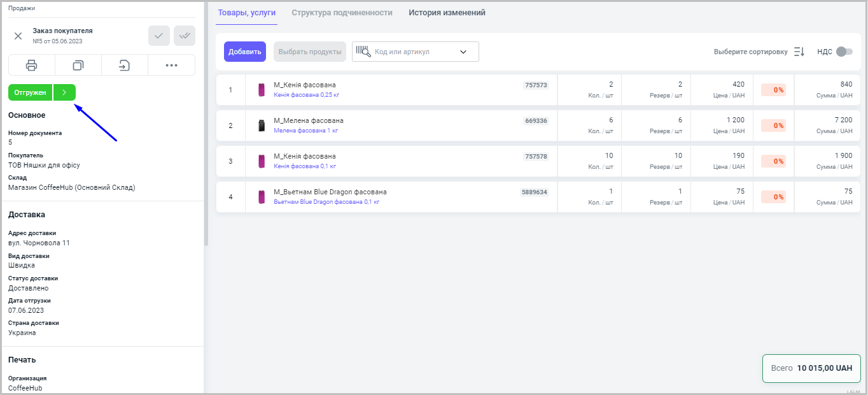Viewport: 868px width, 395px height.
Task: Open the three-dots more options menu
Action: [x=171, y=65]
